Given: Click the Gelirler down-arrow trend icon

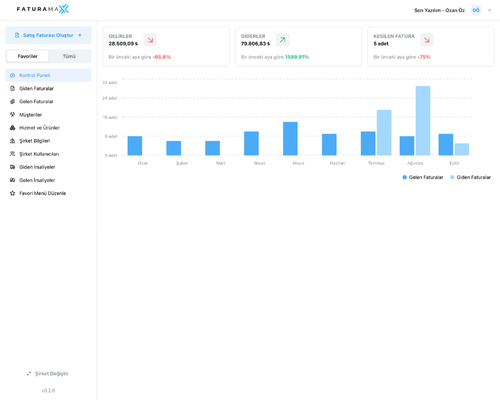Looking at the screenshot, I should coord(150,40).
